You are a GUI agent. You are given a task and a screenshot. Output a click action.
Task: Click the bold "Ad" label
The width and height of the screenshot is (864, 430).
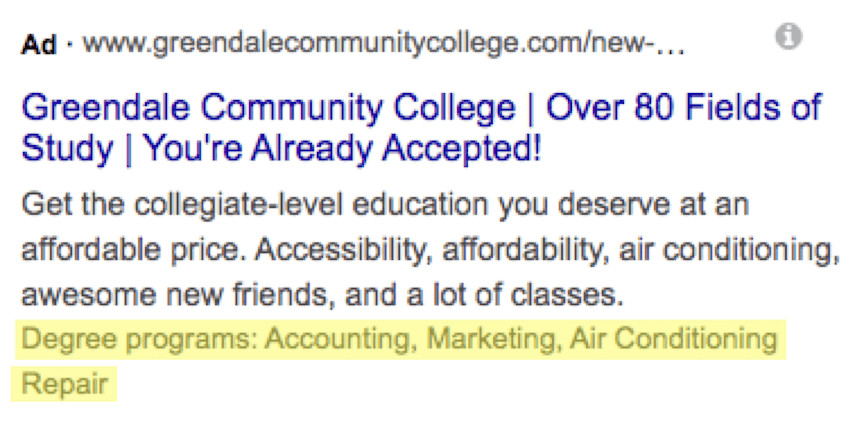click(39, 45)
